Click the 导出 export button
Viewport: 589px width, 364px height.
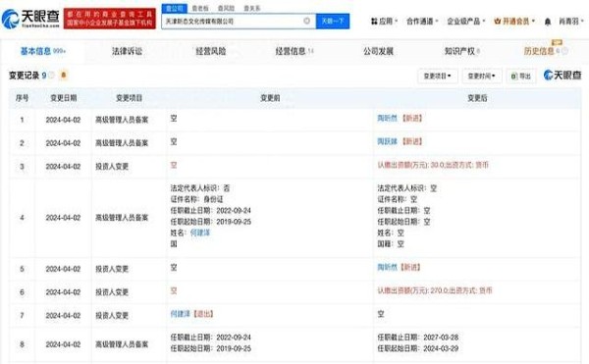(x=520, y=77)
